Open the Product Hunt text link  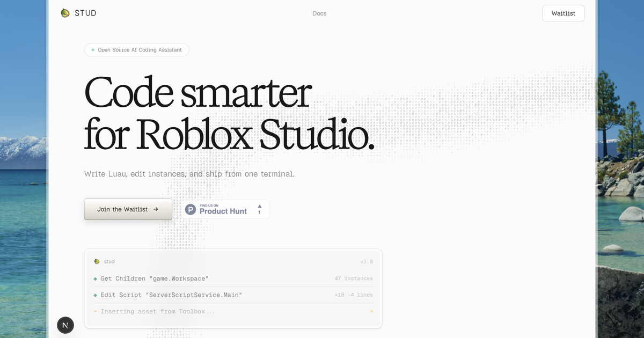(223, 211)
